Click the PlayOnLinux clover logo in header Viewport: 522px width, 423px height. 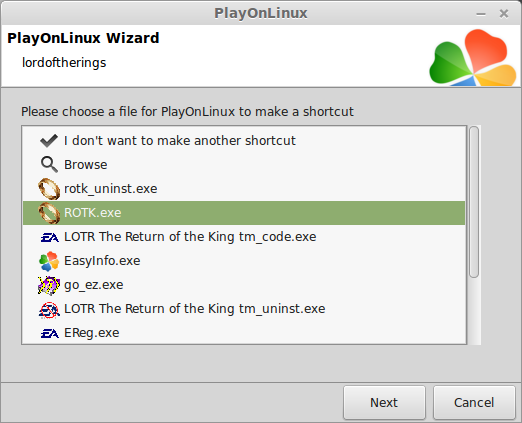pos(473,57)
